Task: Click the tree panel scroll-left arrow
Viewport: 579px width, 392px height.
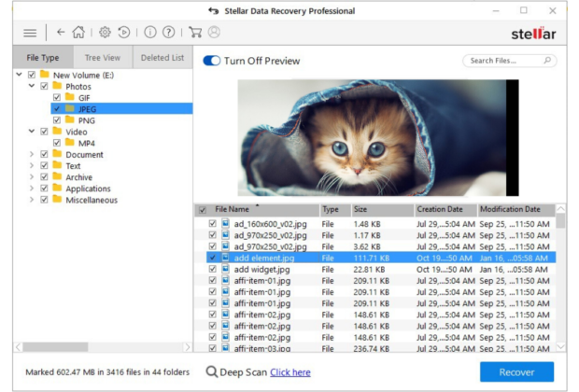Action: 18,347
